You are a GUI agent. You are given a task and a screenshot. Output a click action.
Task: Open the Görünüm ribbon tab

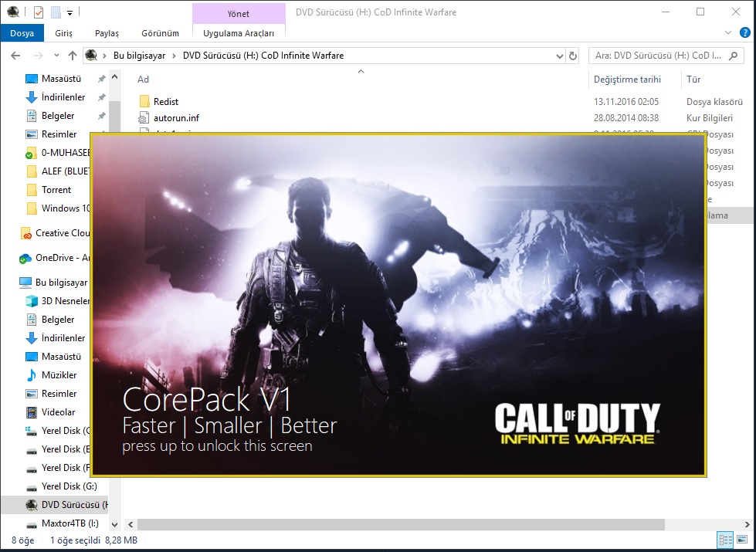pyautogui.click(x=160, y=33)
